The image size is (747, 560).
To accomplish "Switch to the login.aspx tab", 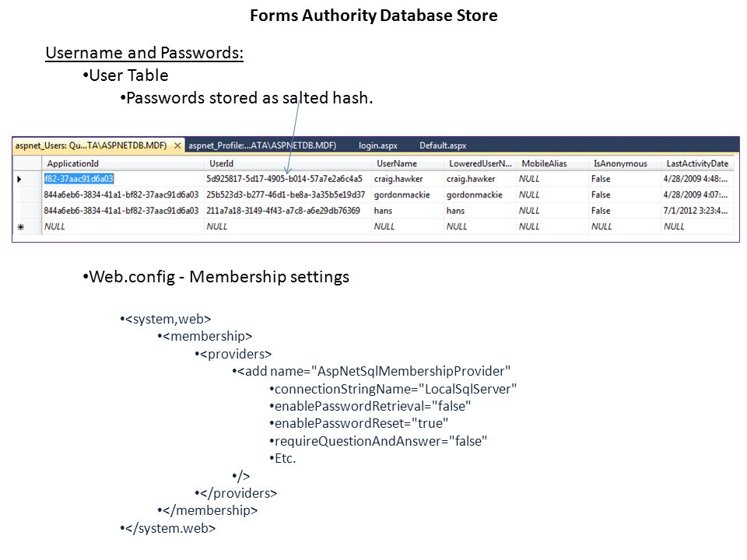I will click(x=378, y=145).
